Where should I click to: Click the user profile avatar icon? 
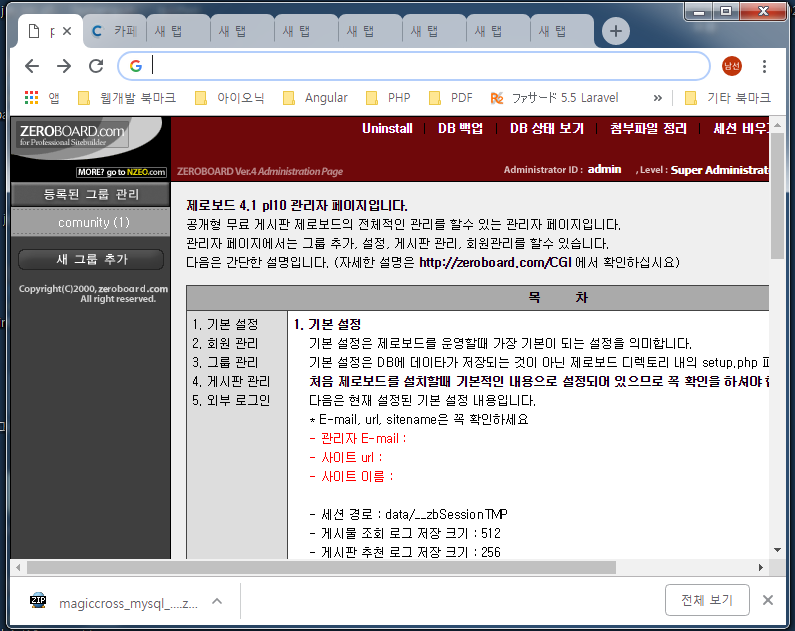coord(732,66)
